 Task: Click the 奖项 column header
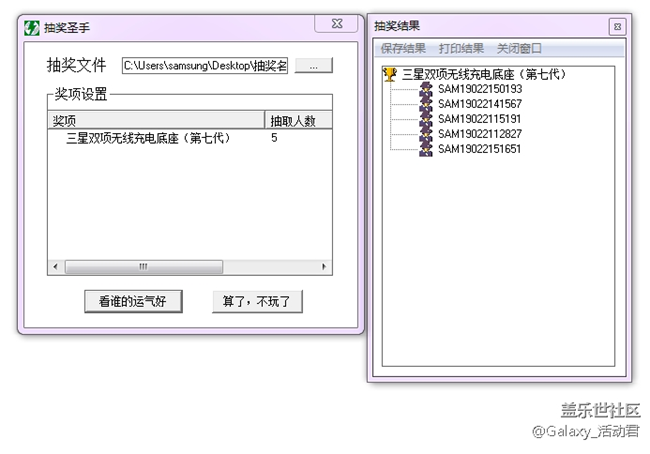[155, 121]
